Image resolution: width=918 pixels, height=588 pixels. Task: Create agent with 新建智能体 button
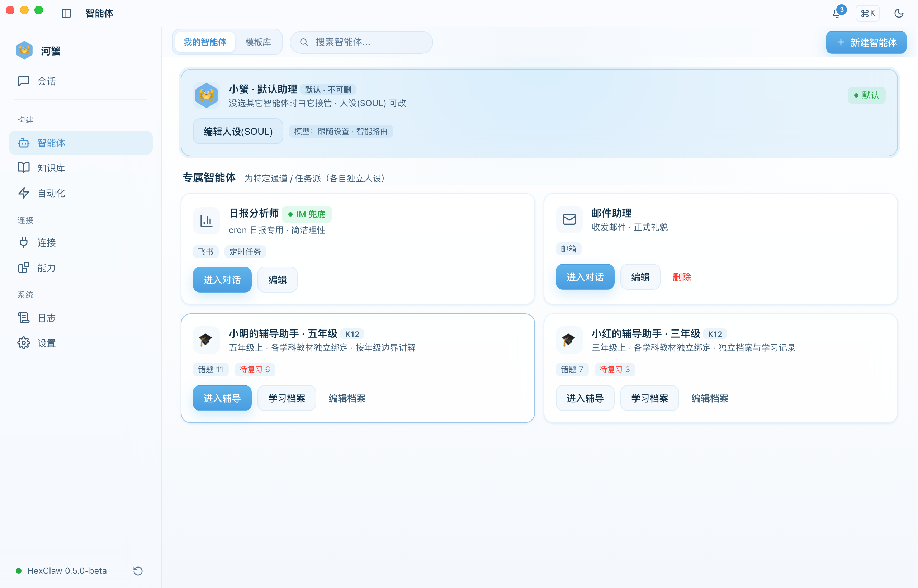(x=866, y=42)
